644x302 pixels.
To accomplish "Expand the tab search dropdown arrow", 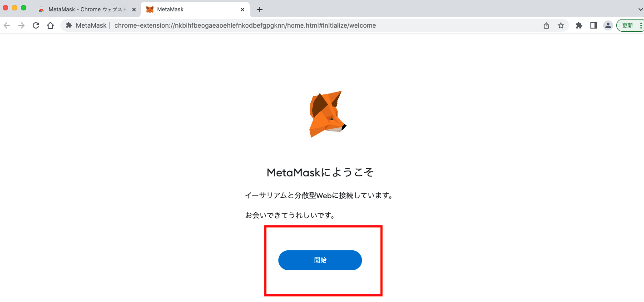I will pyautogui.click(x=641, y=9).
